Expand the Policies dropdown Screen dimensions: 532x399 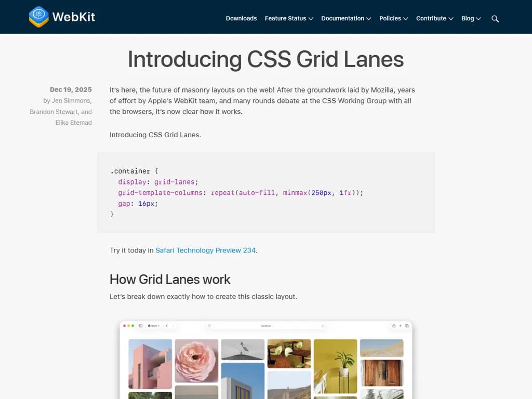click(393, 18)
